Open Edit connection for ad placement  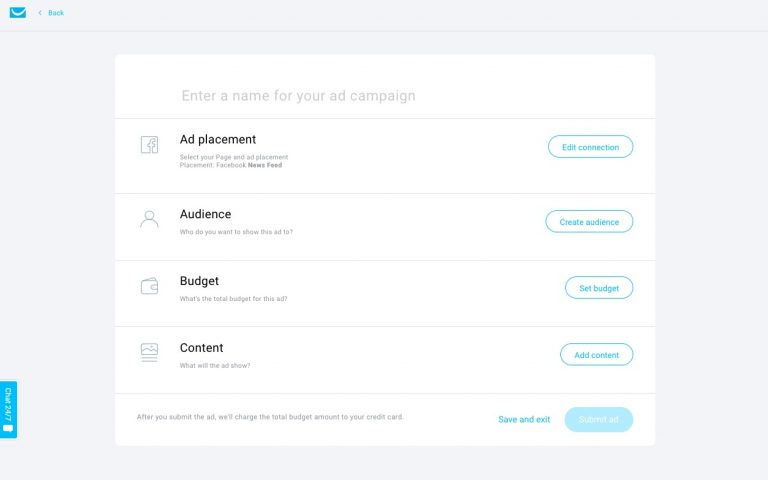(590, 147)
